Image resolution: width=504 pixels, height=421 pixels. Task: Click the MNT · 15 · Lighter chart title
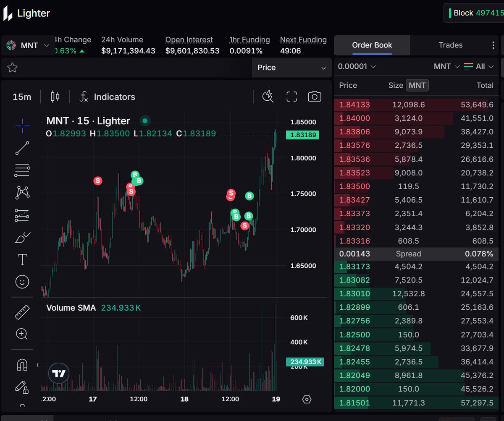click(88, 121)
